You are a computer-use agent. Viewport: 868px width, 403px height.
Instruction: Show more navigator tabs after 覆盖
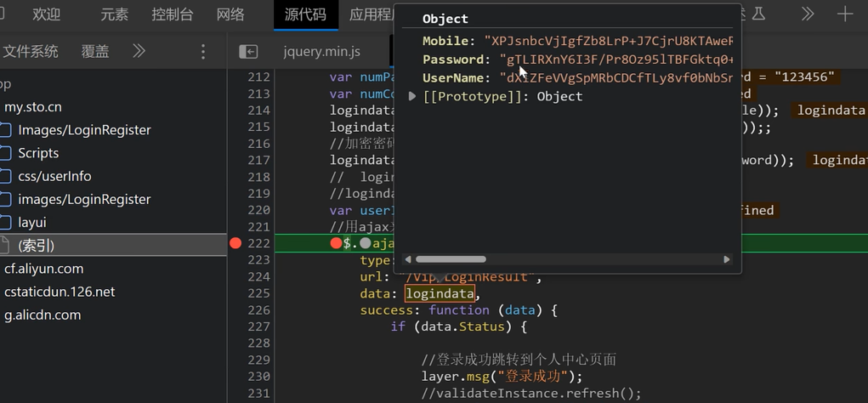(x=139, y=52)
